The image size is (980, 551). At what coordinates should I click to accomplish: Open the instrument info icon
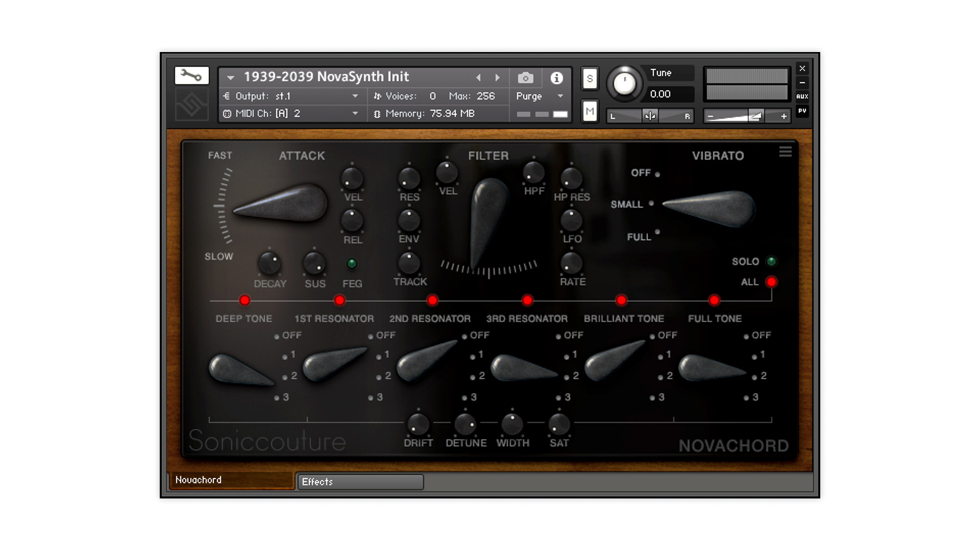tap(556, 78)
